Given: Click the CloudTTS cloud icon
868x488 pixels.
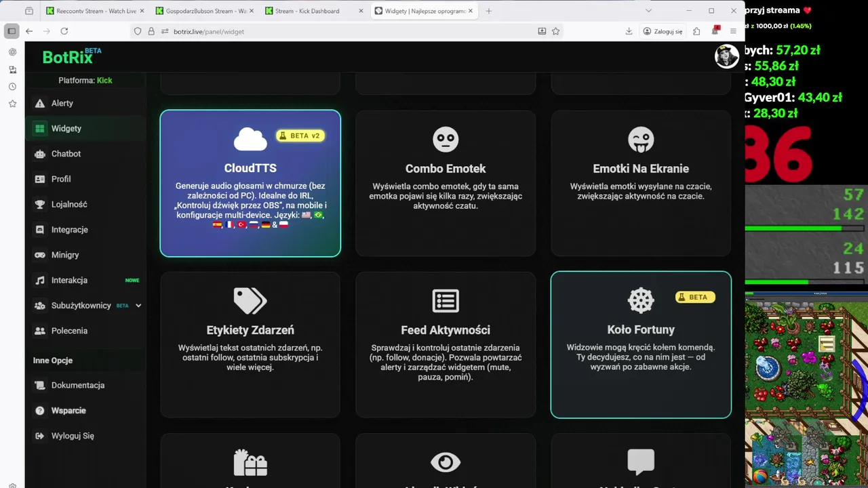Looking at the screenshot, I should click(x=250, y=140).
